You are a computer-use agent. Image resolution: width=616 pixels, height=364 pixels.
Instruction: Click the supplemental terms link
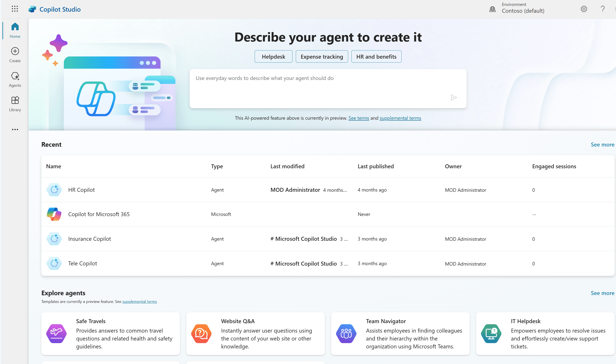click(x=400, y=118)
